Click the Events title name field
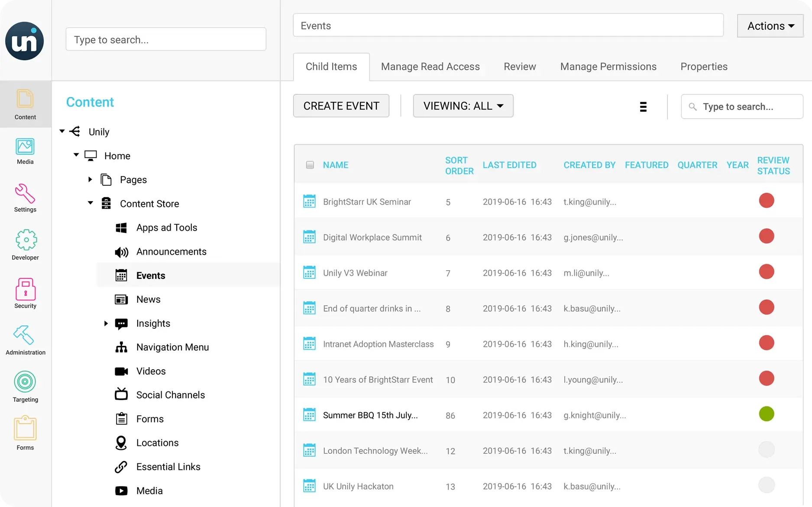Viewport: 812px width, 507px height. click(x=508, y=26)
